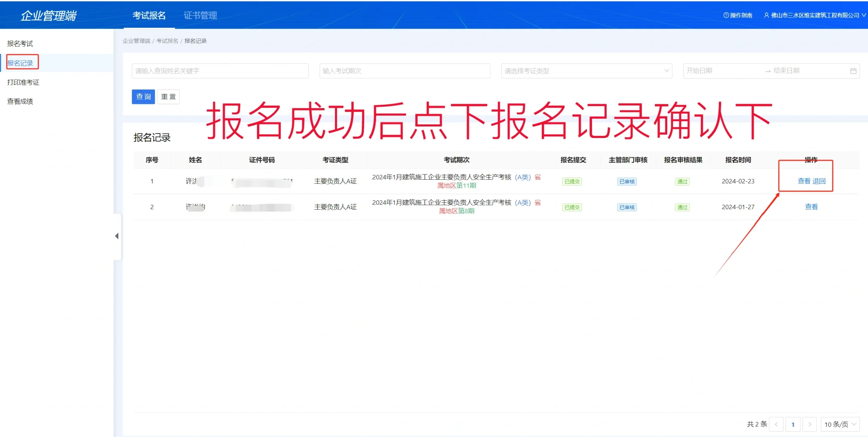
Task: Expand the 请选择考证类型 dropdown
Action: (586, 71)
